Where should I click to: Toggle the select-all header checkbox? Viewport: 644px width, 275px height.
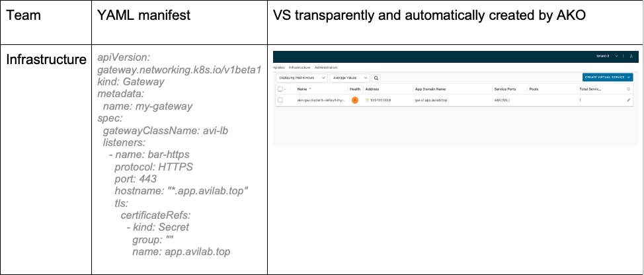tap(280, 89)
